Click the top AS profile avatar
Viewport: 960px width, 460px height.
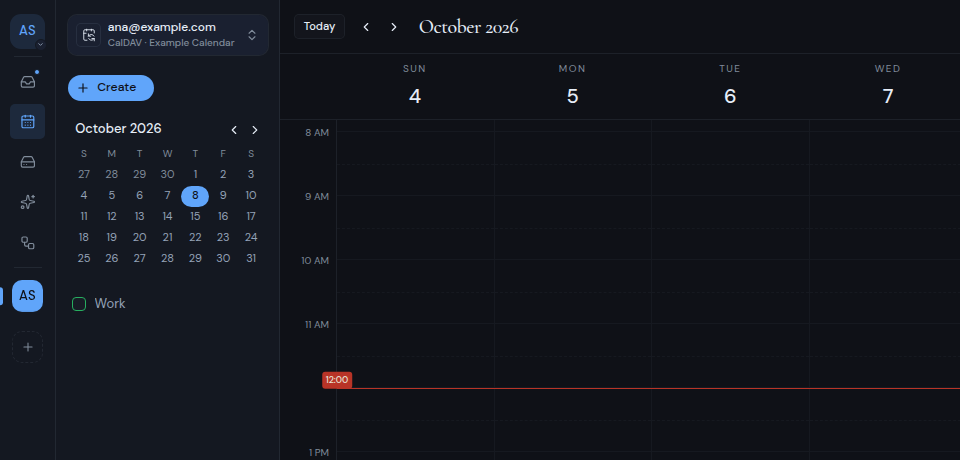click(28, 31)
